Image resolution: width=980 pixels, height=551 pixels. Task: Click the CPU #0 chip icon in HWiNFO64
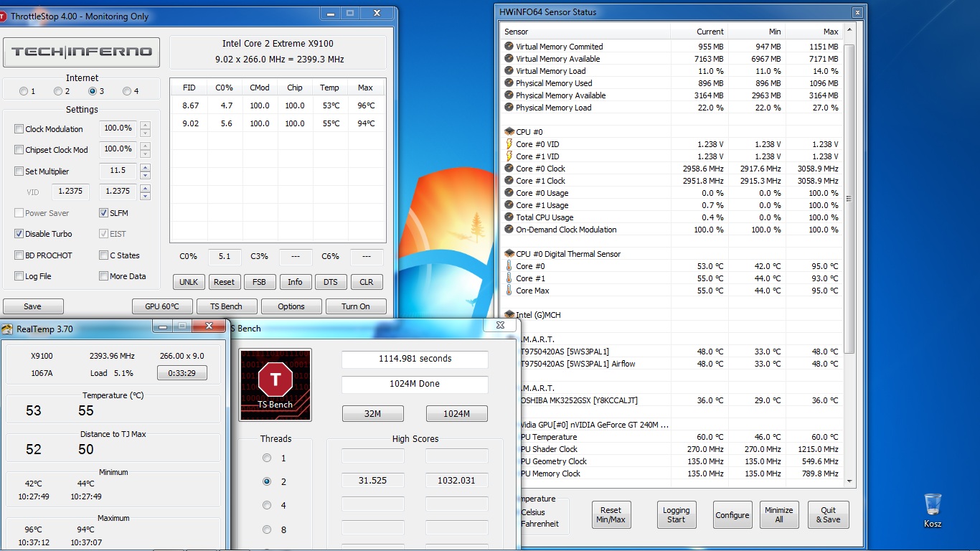(x=509, y=132)
